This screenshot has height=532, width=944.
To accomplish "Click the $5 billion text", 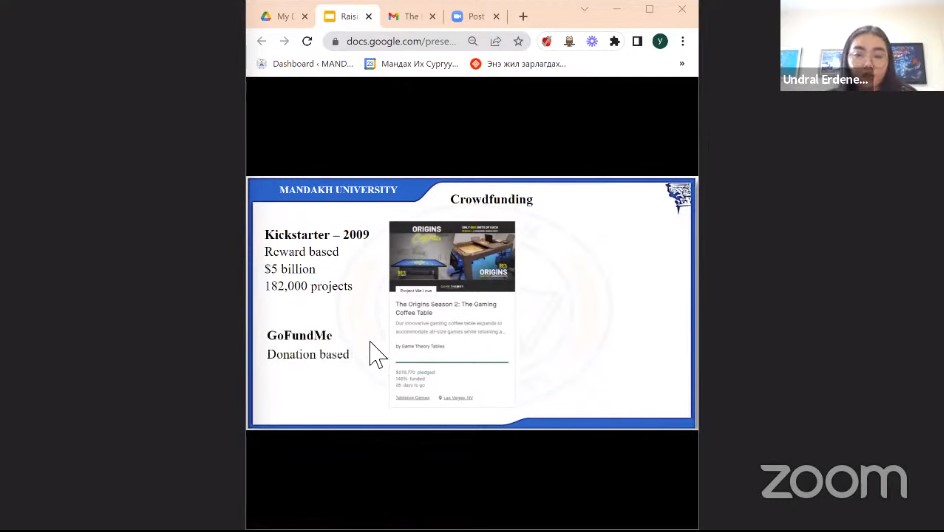I will tap(290, 269).
